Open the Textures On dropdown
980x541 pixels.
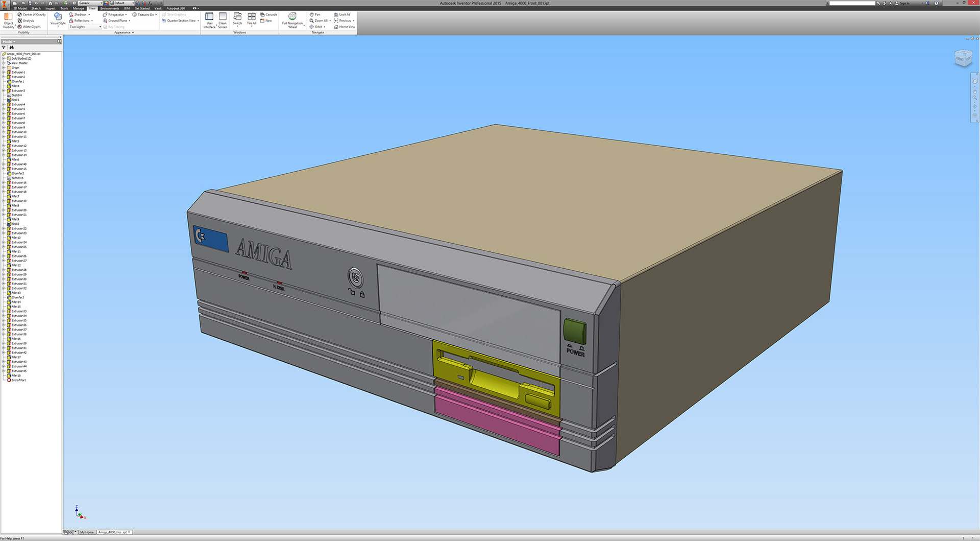[x=144, y=14]
